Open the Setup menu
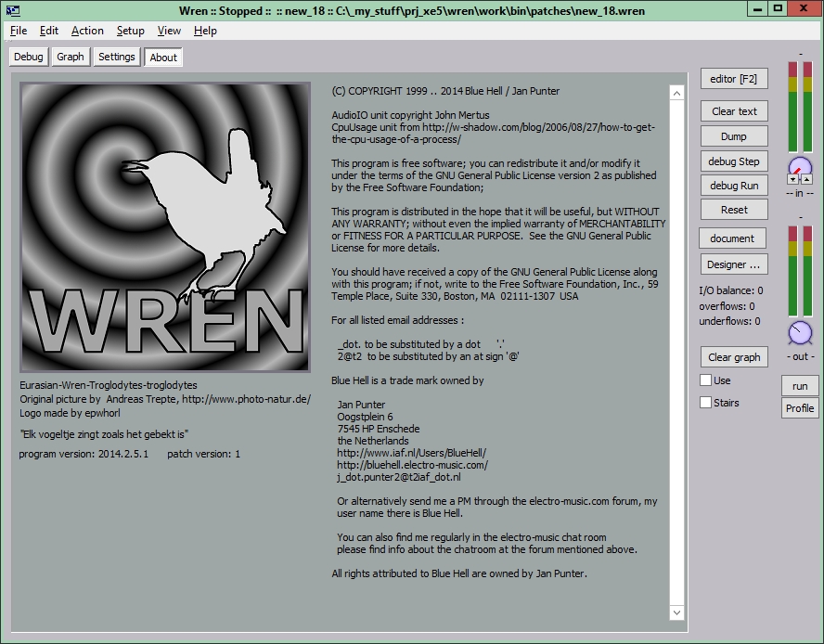Screen dimensions: 824x644 tap(130, 31)
